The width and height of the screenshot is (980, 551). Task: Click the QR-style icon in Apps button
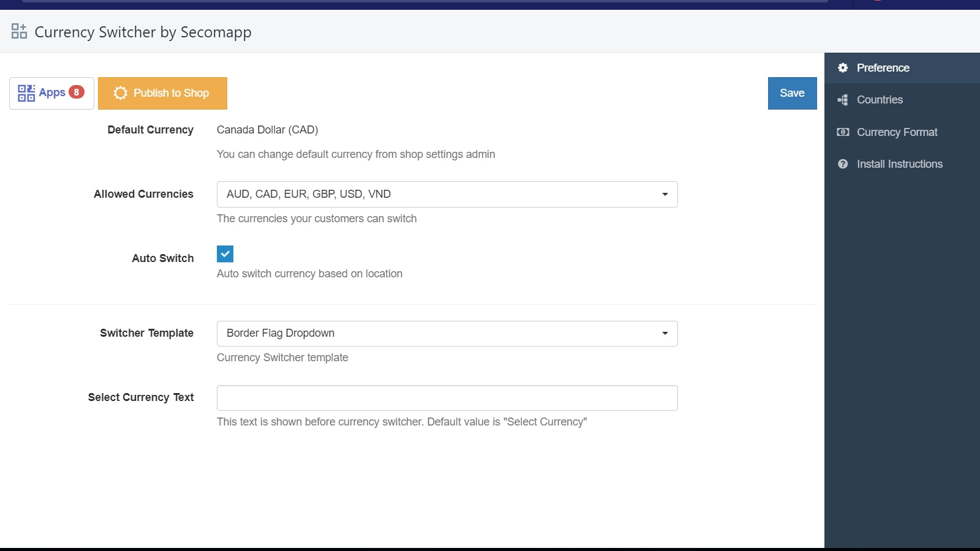point(26,93)
